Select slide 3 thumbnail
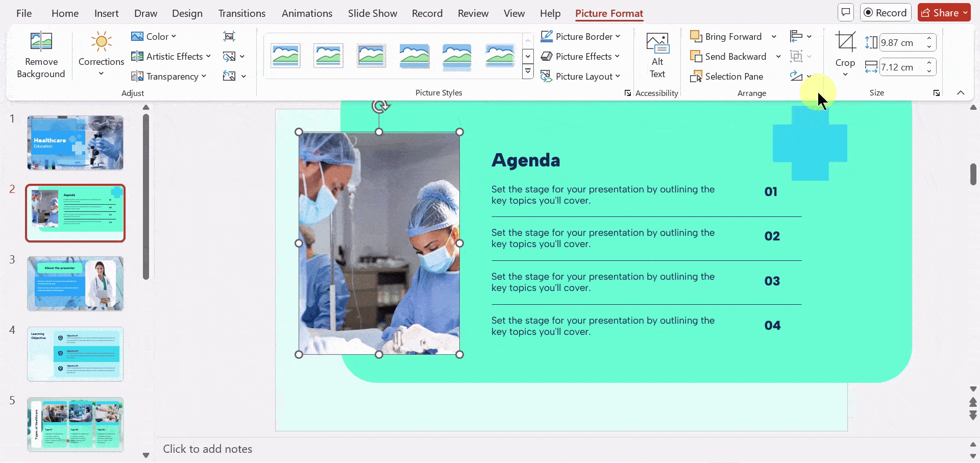Screen dimensions: 980x463 tap(75, 283)
